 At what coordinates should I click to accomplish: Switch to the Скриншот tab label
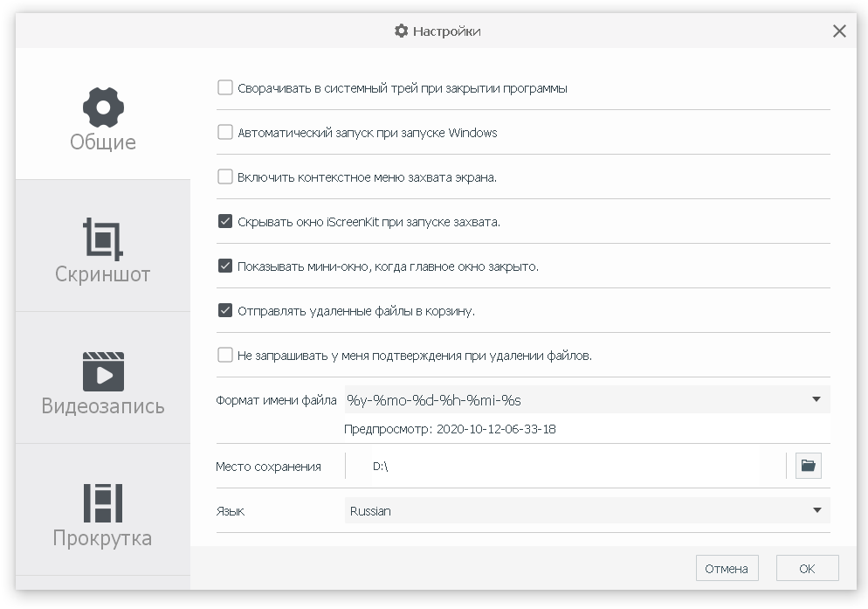(x=103, y=274)
